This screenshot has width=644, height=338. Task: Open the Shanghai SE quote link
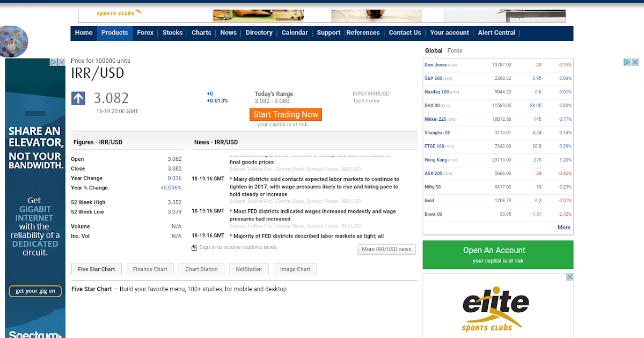(x=437, y=133)
